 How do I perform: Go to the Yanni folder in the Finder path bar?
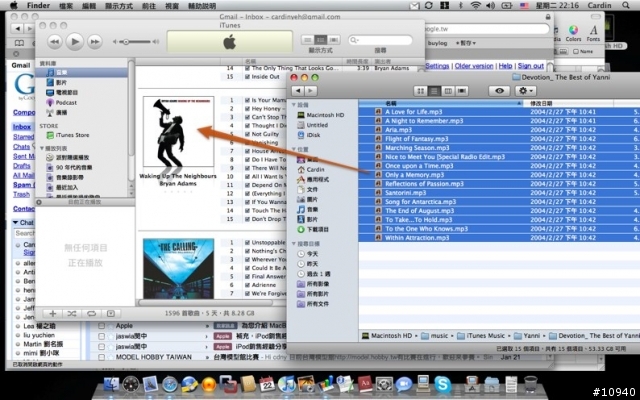527,336
